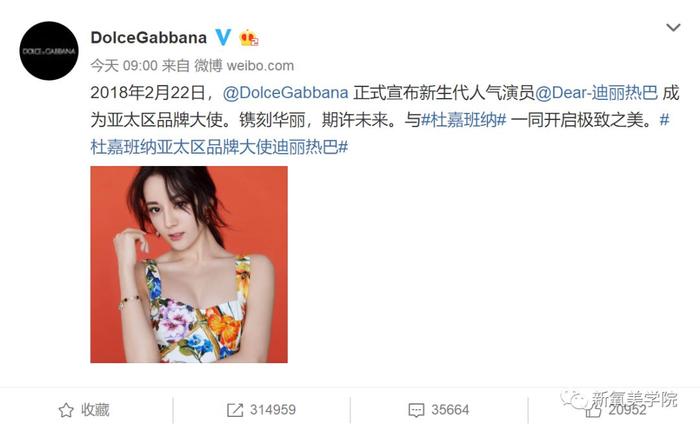
Task: Enlarge the attached photo thumbnail
Action: (x=189, y=264)
